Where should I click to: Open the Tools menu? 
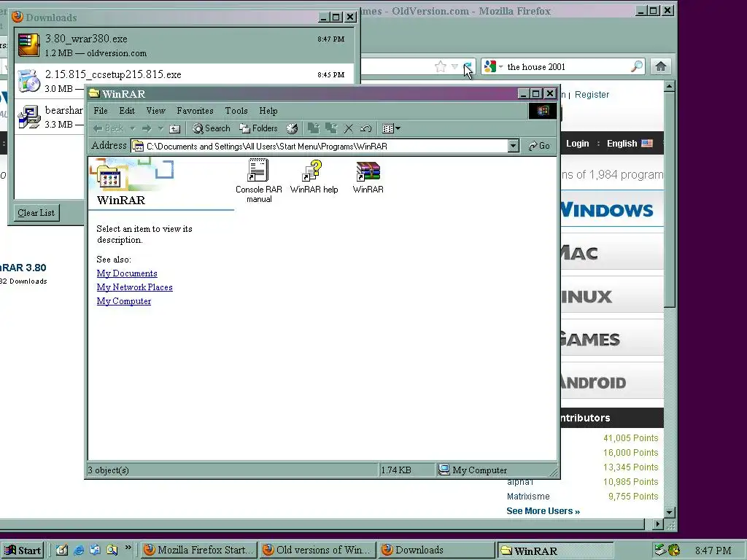pos(236,111)
